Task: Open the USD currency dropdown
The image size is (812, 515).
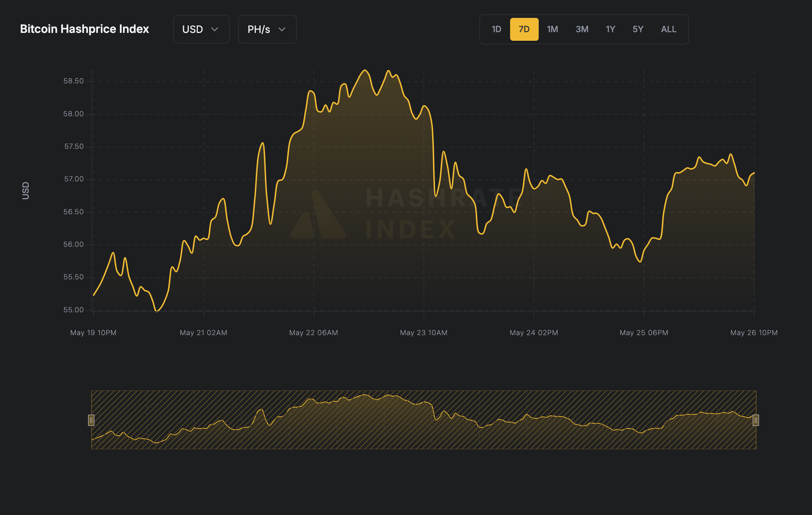Action: tap(201, 29)
